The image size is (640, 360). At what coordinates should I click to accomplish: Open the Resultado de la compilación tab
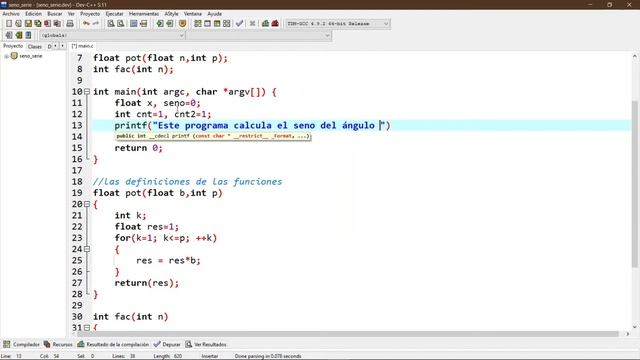[113, 344]
